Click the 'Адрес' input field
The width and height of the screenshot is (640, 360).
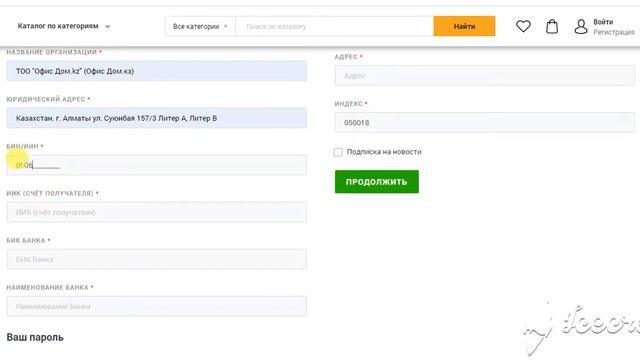[484, 76]
